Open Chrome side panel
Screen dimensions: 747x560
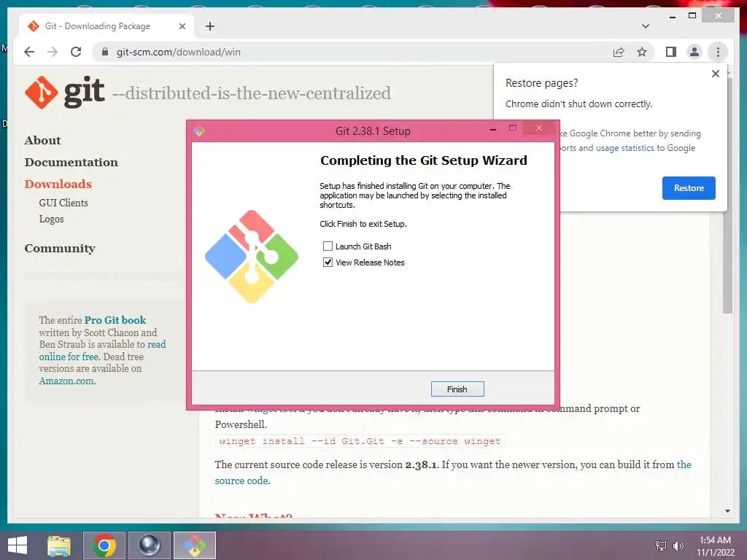(x=671, y=52)
